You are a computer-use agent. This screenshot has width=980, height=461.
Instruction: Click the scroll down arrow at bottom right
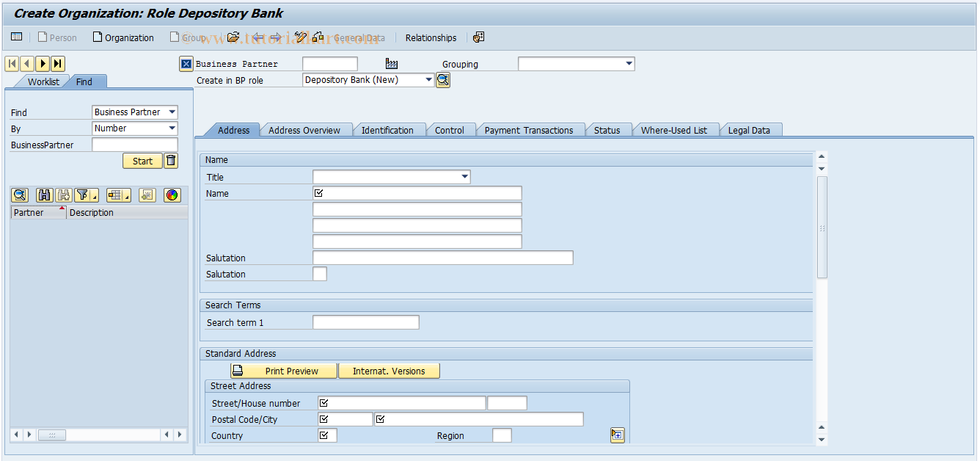coord(822,439)
